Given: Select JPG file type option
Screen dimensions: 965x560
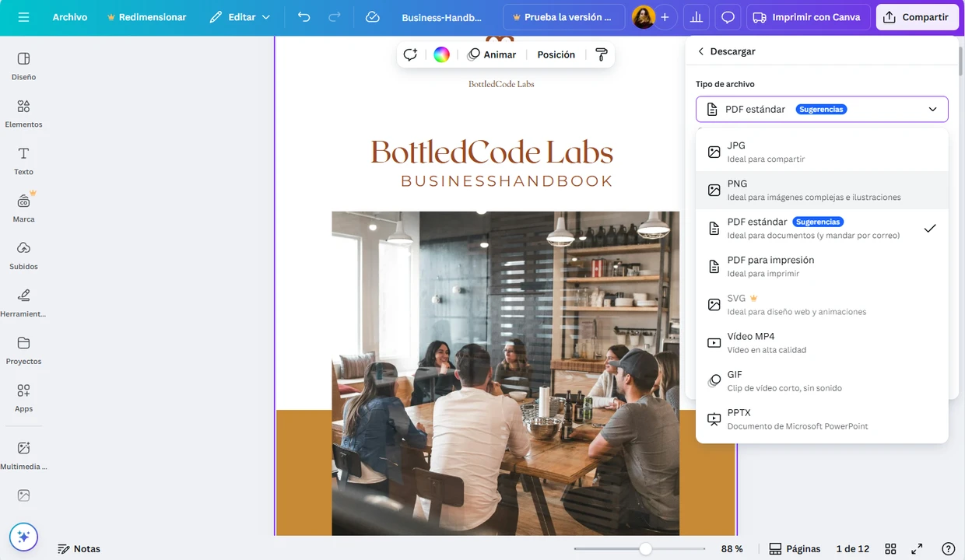Looking at the screenshot, I should [822, 152].
